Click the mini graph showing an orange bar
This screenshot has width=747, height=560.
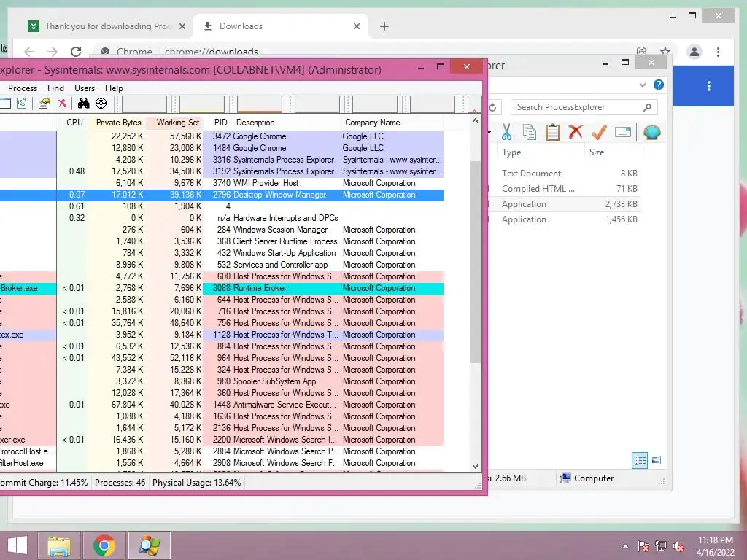[x=260, y=104]
